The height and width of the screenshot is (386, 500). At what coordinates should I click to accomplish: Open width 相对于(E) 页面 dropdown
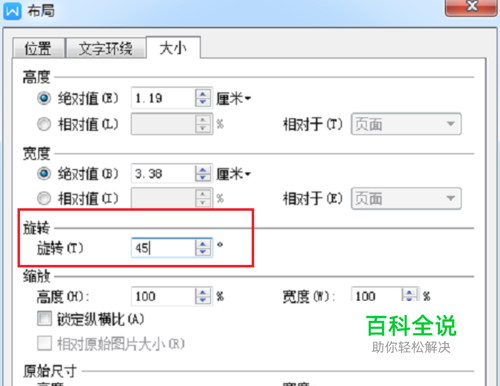point(406,199)
